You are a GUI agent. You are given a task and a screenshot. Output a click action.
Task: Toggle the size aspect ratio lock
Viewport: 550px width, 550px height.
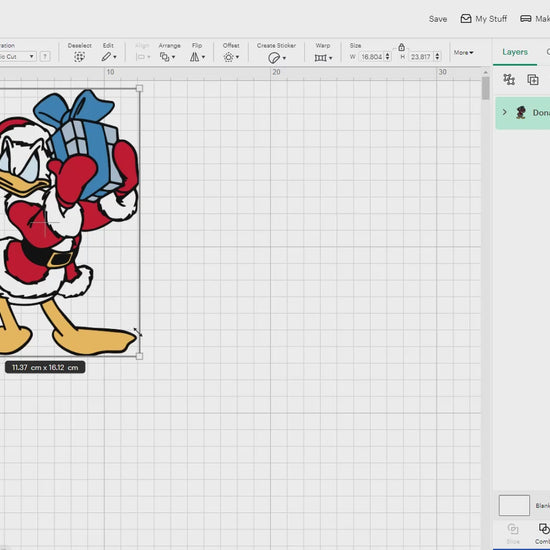click(x=401, y=47)
